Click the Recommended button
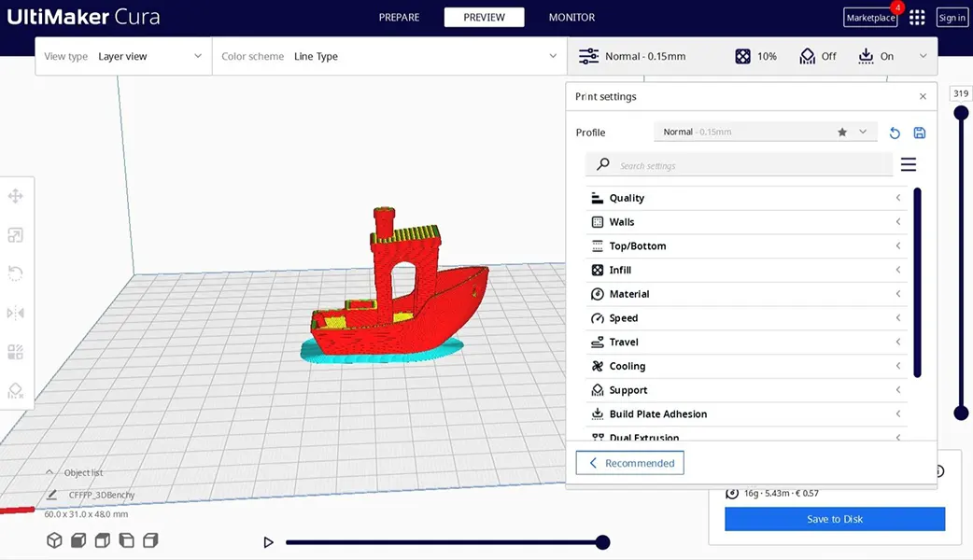The width and height of the screenshot is (973, 560). 630,463
